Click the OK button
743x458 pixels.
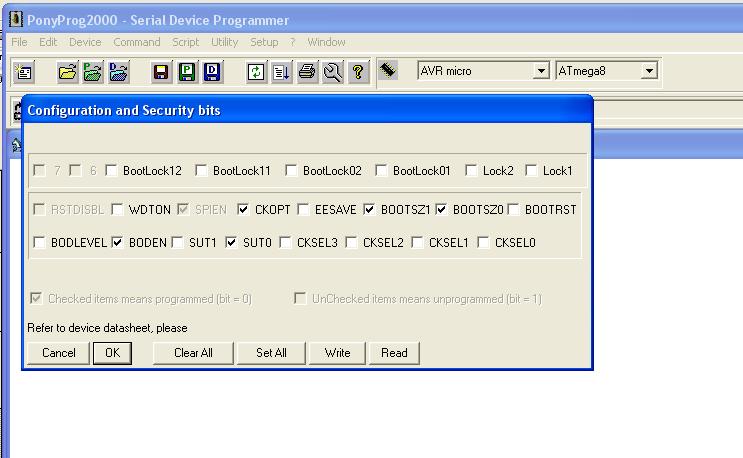112,353
